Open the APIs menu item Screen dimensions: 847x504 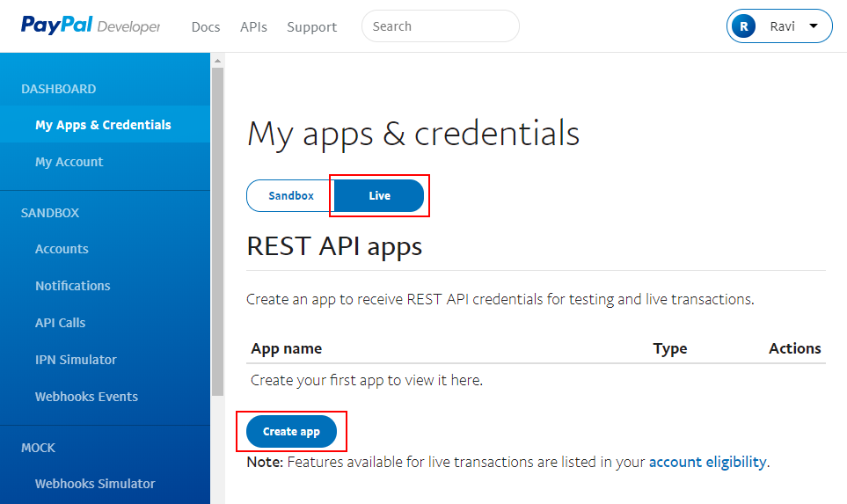253,26
